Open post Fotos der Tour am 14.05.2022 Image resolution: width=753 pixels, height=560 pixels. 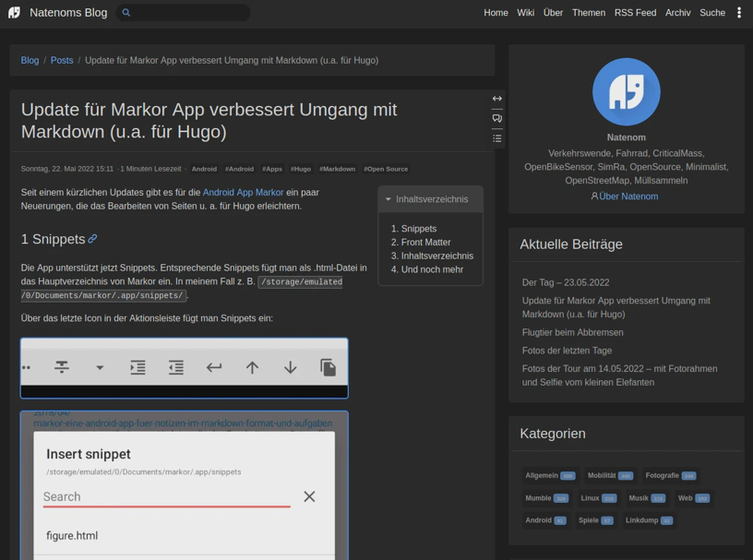(619, 375)
